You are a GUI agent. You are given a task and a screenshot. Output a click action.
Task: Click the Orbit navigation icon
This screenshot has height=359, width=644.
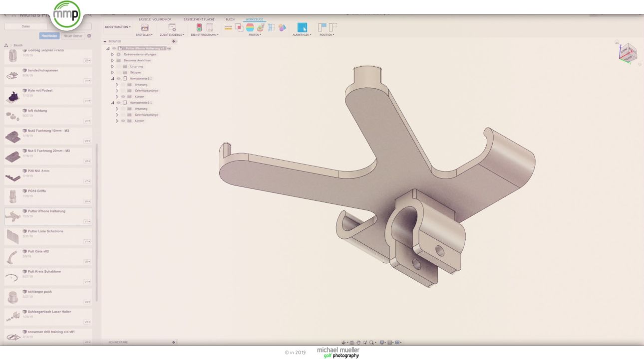pyautogui.click(x=344, y=343)
